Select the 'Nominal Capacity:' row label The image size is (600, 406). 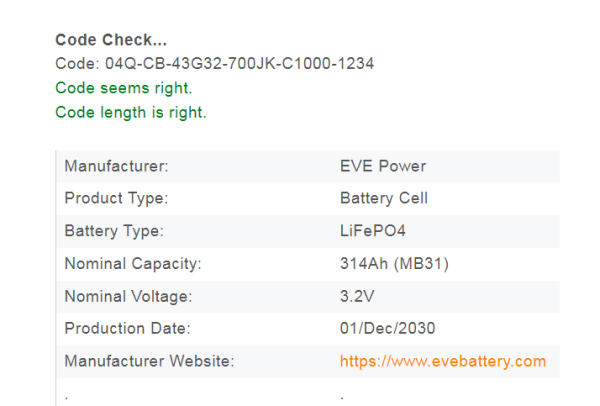pyautogui.click(x=133, y=264)
